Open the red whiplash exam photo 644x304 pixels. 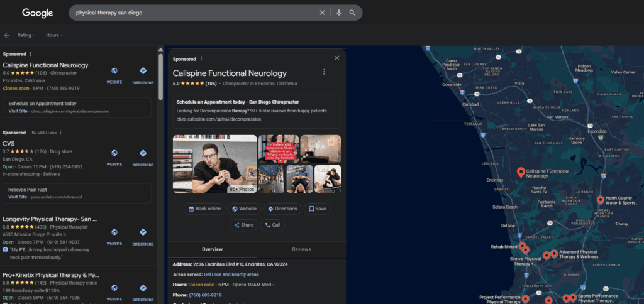[x=279, y=148]
